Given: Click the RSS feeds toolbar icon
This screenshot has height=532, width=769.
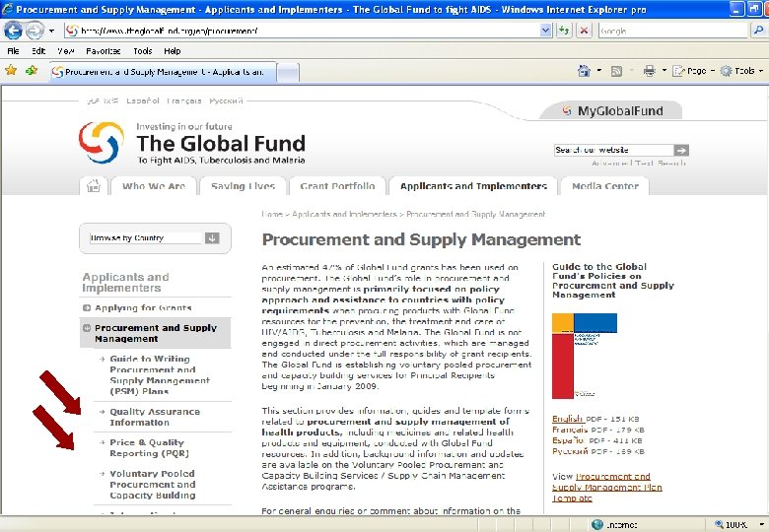Looking at the screenshot, I should 616,72.
